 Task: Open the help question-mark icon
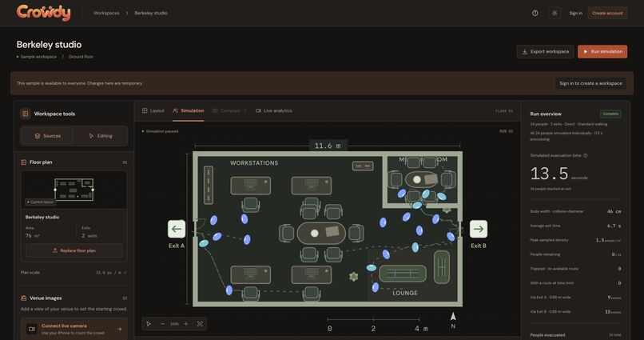535,13
